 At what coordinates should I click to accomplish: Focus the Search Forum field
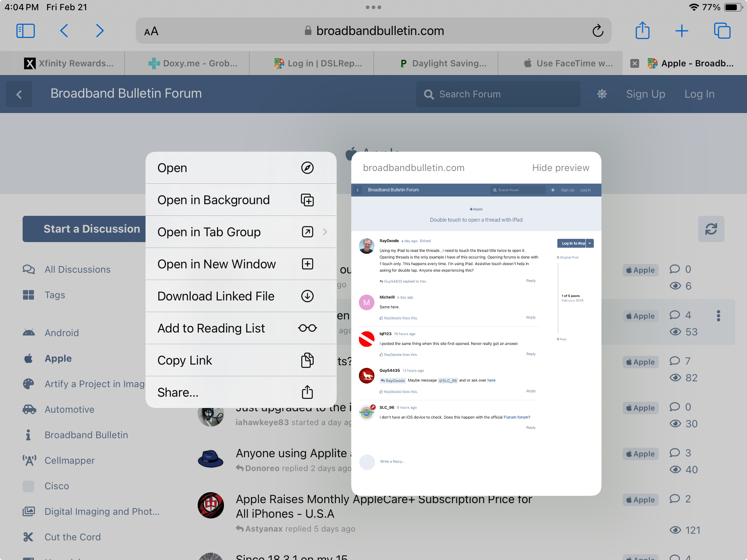tap(498, 94)
